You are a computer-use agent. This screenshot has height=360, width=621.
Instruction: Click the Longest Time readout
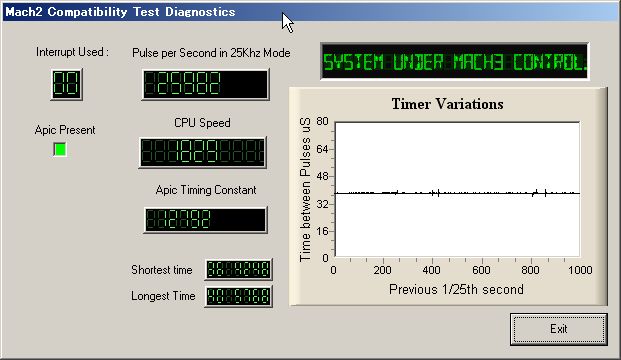point(239,296)
